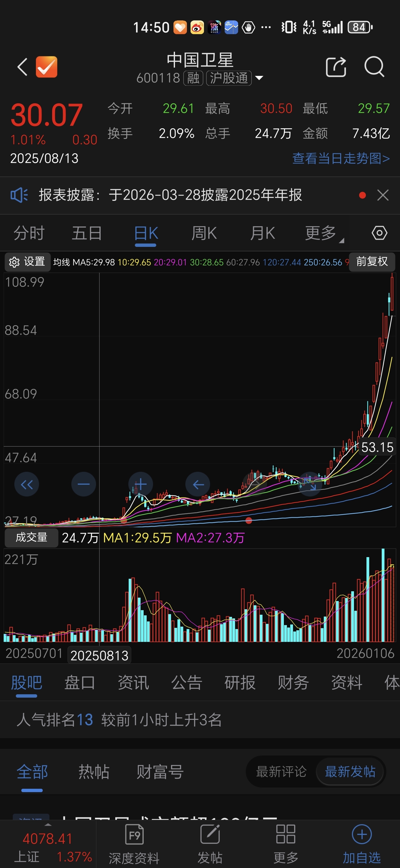
Task: Open stock search magnifier
Action: 374,67
